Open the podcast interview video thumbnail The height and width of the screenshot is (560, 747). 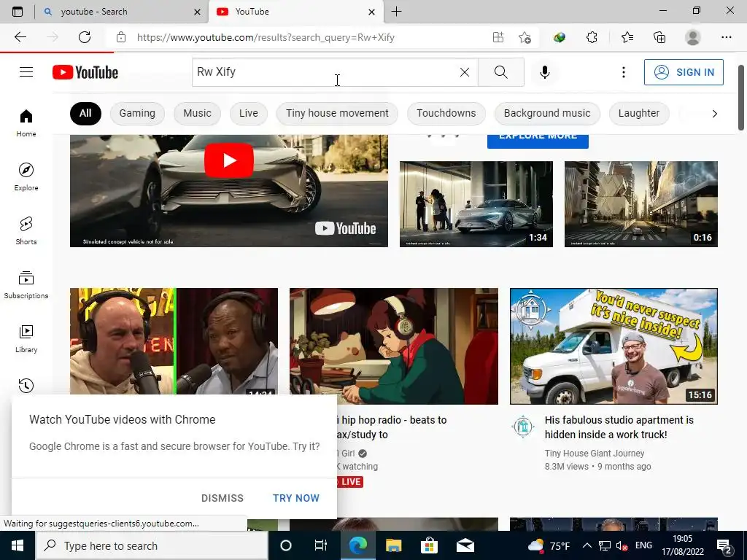[174, 341]
